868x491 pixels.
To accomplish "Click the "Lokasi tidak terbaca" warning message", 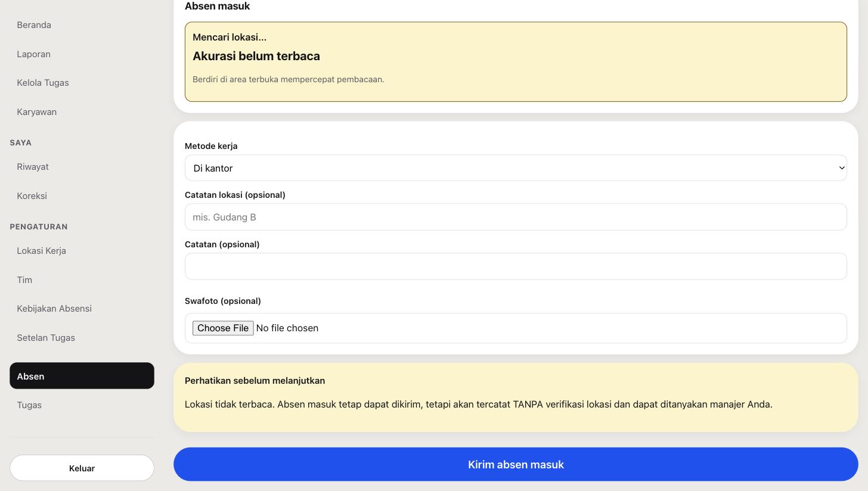I will (479, 404).
